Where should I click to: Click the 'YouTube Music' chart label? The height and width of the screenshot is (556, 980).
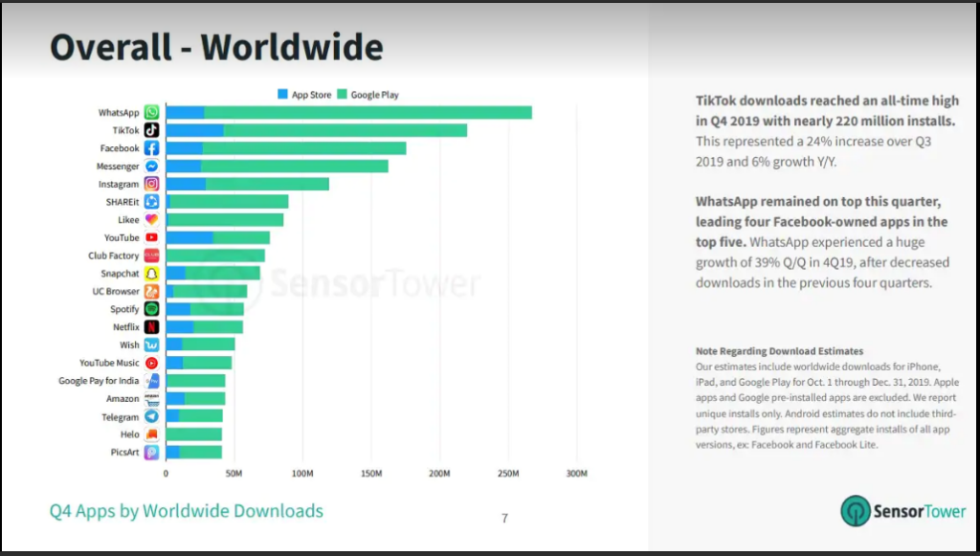pyautogui.click(x=109, y=363)
